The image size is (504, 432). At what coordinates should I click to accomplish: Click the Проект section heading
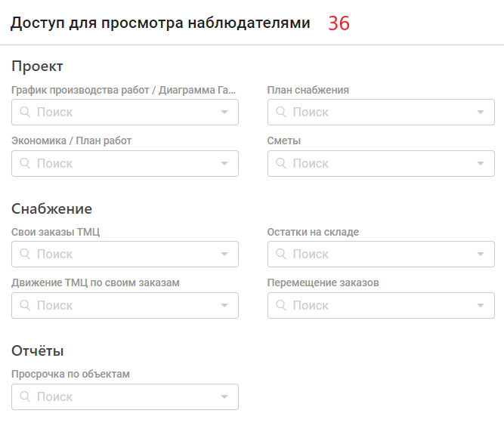(37, 66)
